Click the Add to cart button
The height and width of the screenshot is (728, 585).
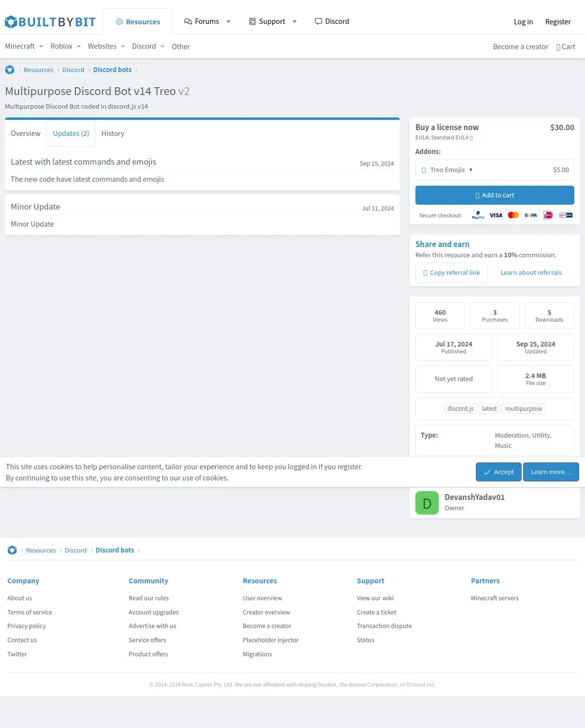tap(494, 195)
